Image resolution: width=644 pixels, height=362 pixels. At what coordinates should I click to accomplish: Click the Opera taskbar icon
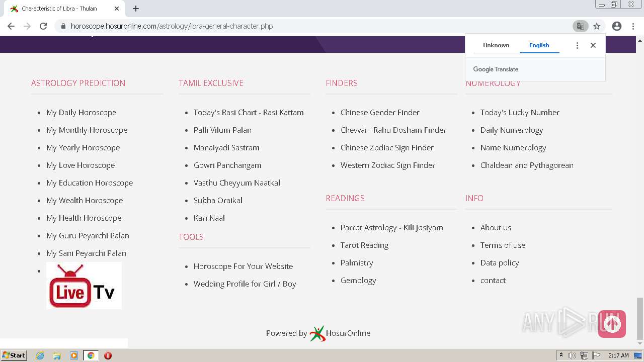coord(108,355)
